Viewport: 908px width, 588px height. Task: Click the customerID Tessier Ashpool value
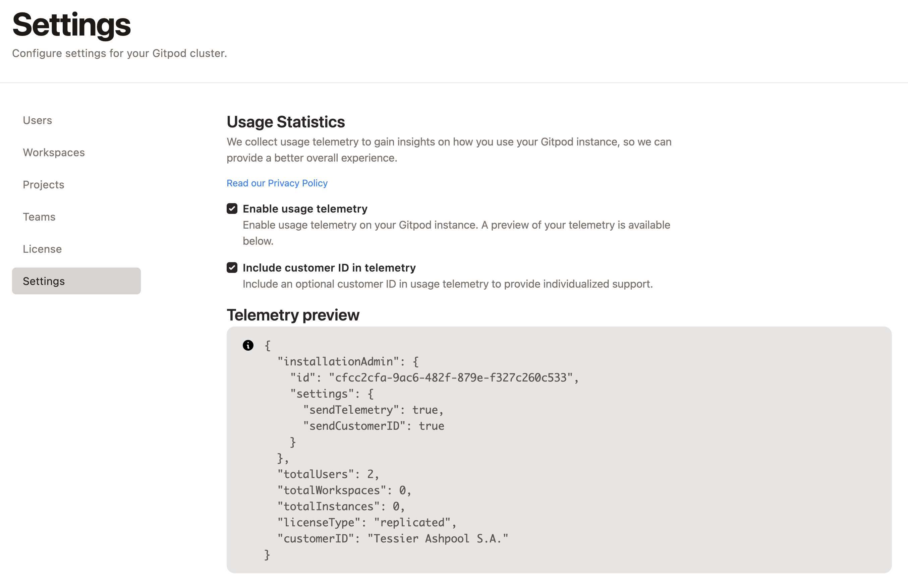click(x=438, y=538)
